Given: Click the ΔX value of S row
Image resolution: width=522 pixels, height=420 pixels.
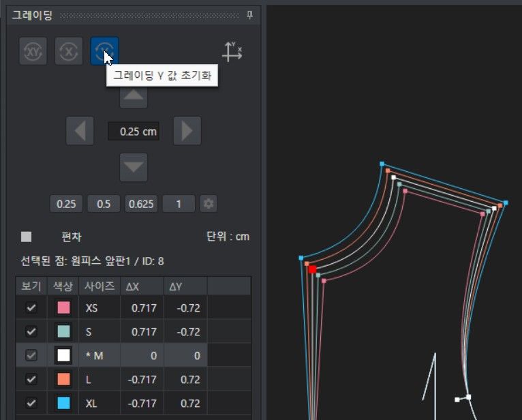Looking at the screenshot, I should click(142, 331).
